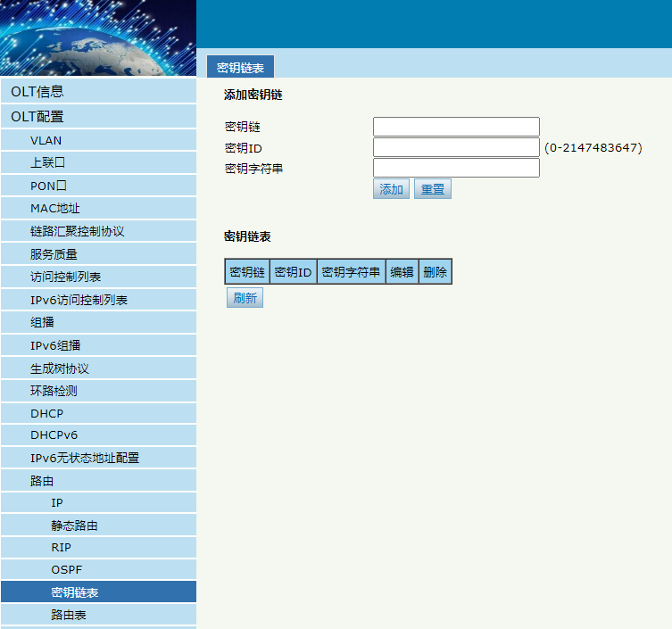
Task: Go to 静态路由 page
Action: [98, 526]
